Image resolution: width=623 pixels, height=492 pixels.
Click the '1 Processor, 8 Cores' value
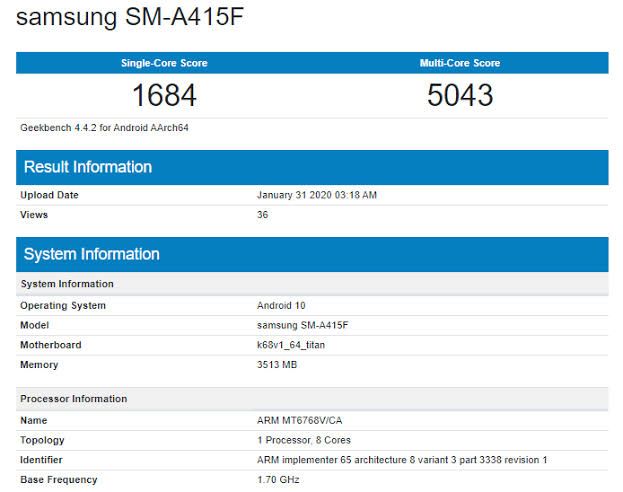click(304, 440)
